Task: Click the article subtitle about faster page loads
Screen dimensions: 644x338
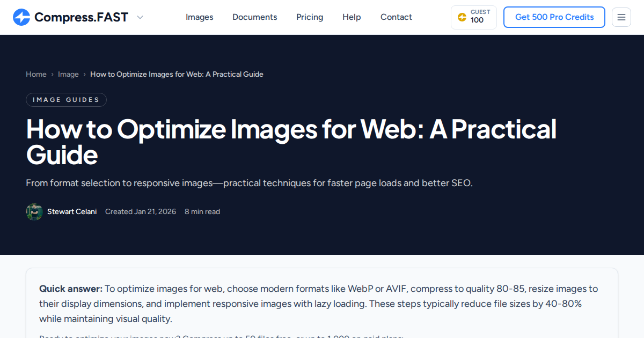Action: click(249, 183)
